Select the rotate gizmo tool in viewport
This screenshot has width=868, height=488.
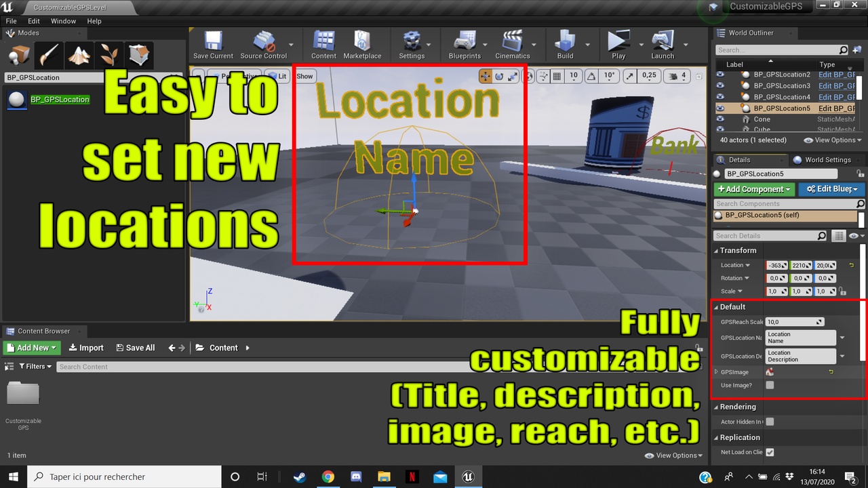(x=499, y=76)
